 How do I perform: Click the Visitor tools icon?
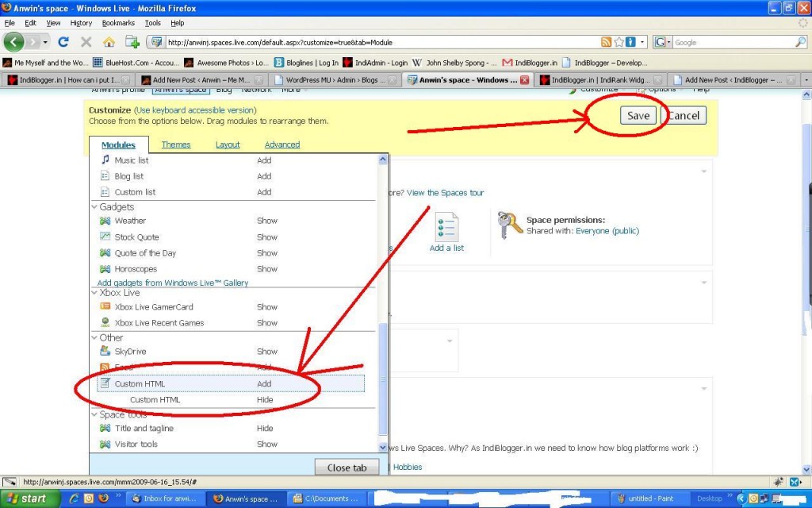point(105,444)
